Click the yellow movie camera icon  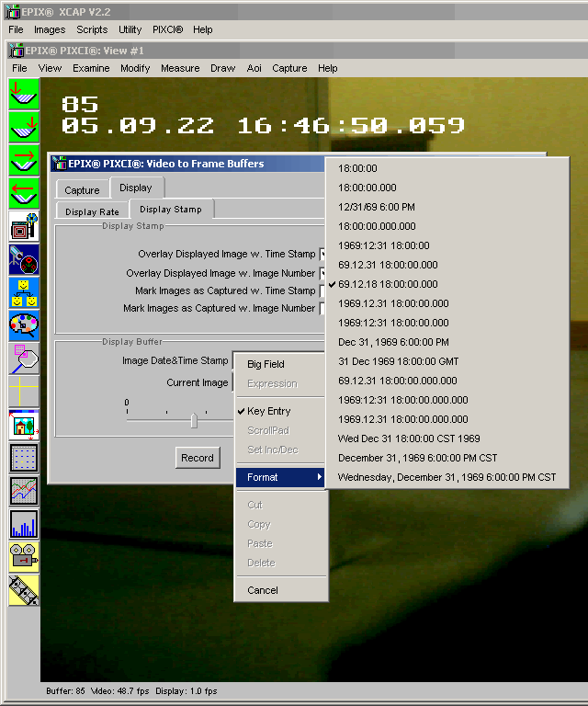(24, 557)
